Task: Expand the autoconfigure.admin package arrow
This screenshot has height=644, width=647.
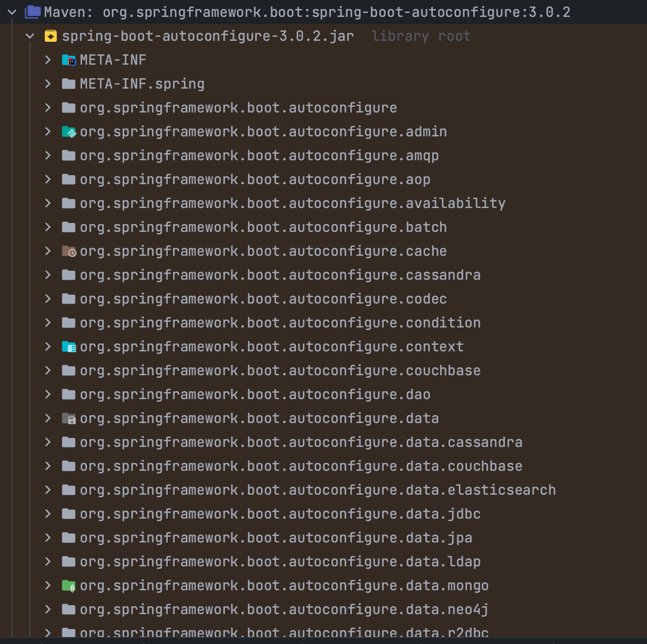Action: (x=48, y=131)
